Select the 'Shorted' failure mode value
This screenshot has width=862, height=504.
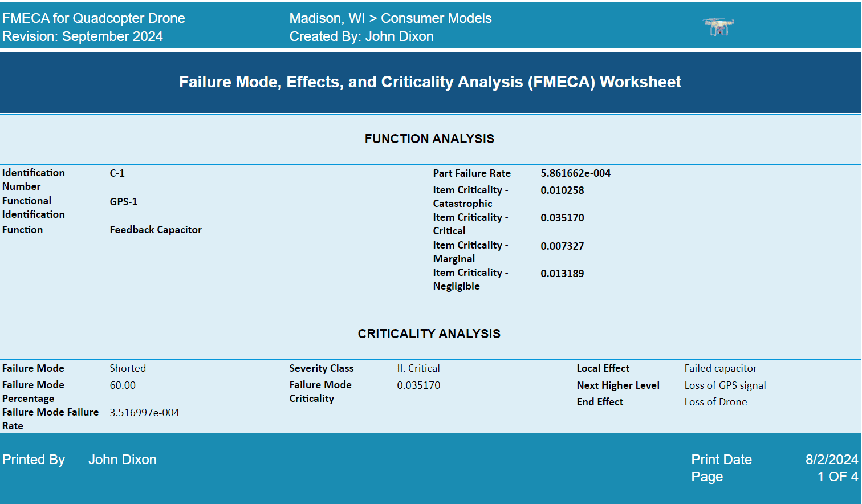click(x=128, y=368)
